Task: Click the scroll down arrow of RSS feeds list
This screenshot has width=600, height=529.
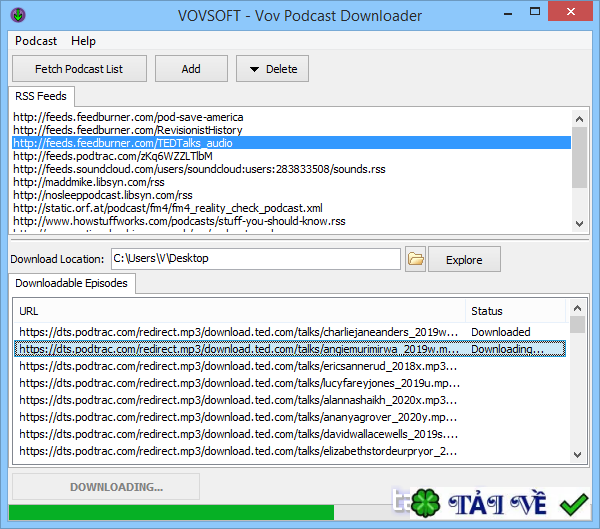Action: 579,224
